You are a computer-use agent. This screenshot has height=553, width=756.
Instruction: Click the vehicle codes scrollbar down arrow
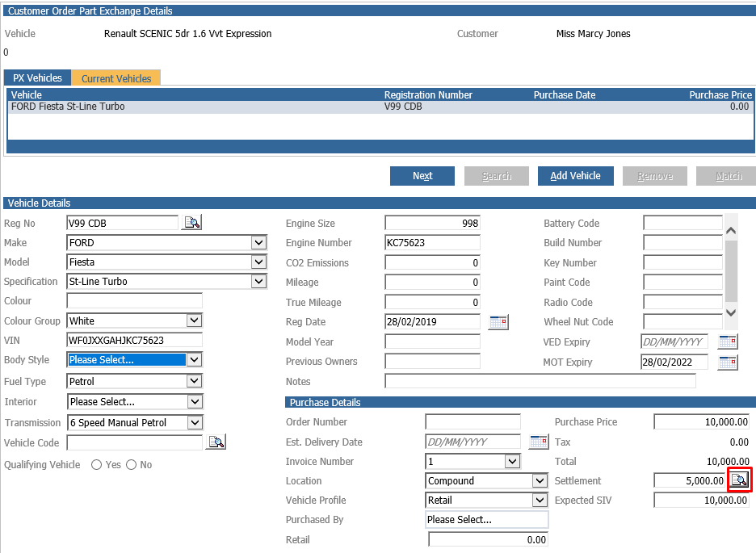coord(731,312)
